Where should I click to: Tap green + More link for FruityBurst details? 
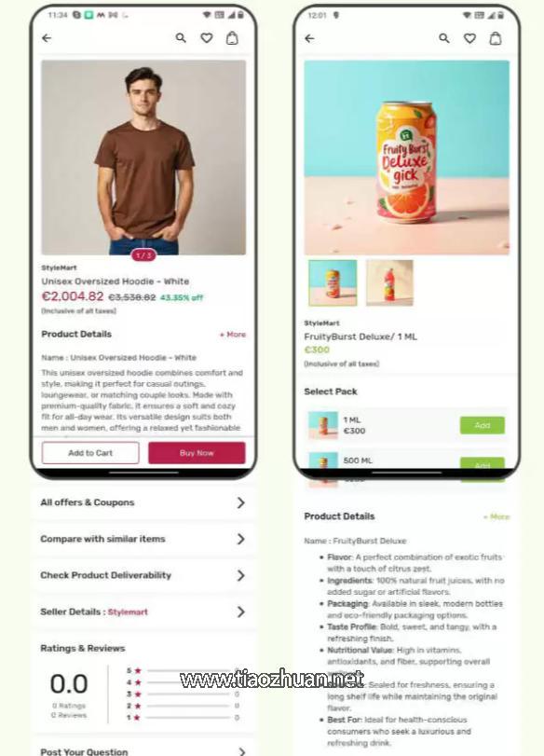[x=496, y=516]
